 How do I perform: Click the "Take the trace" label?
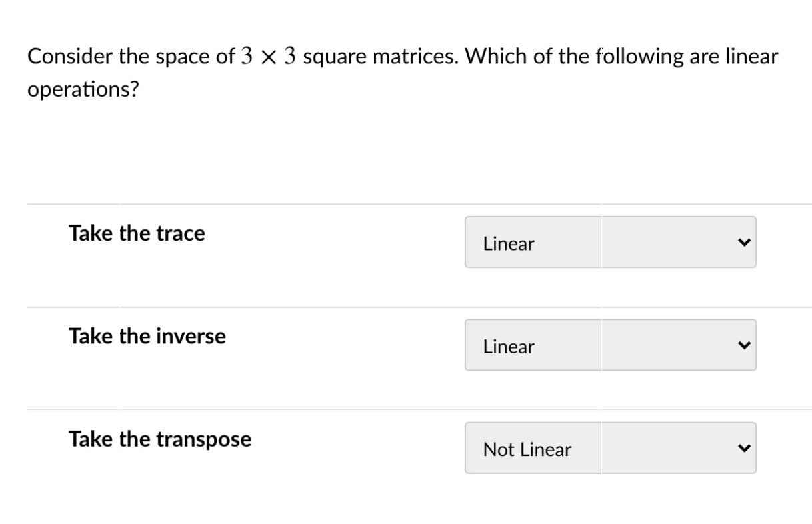click(x=137, y=233)
